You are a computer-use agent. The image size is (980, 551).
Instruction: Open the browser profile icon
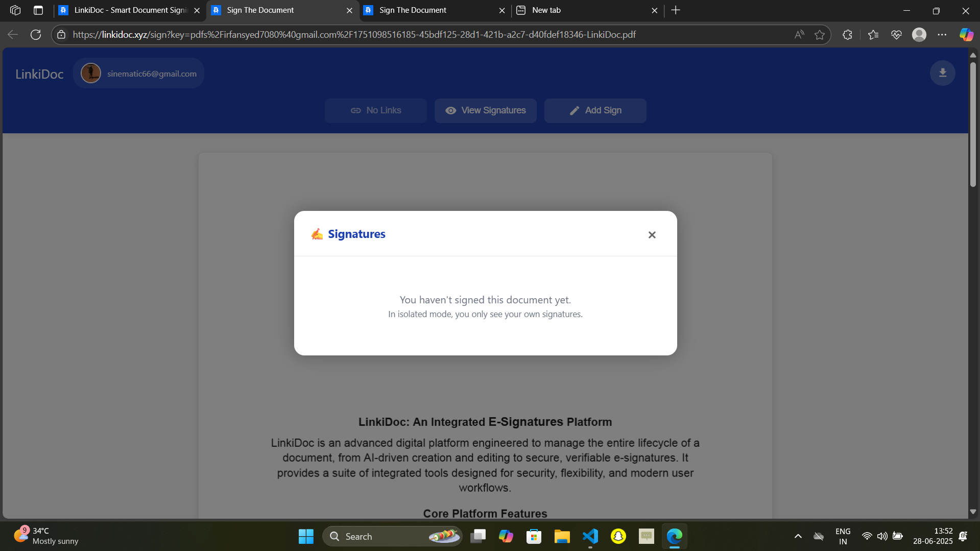(x=919, y=35)
